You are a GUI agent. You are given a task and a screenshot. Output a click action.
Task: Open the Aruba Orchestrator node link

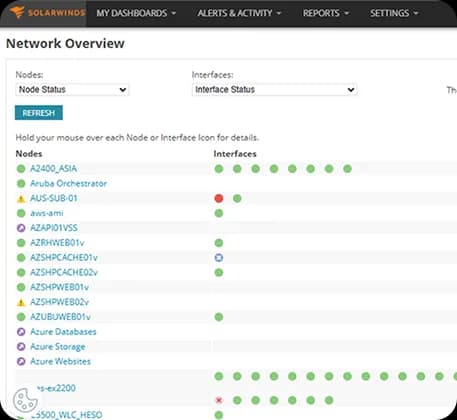click(68, 183)
